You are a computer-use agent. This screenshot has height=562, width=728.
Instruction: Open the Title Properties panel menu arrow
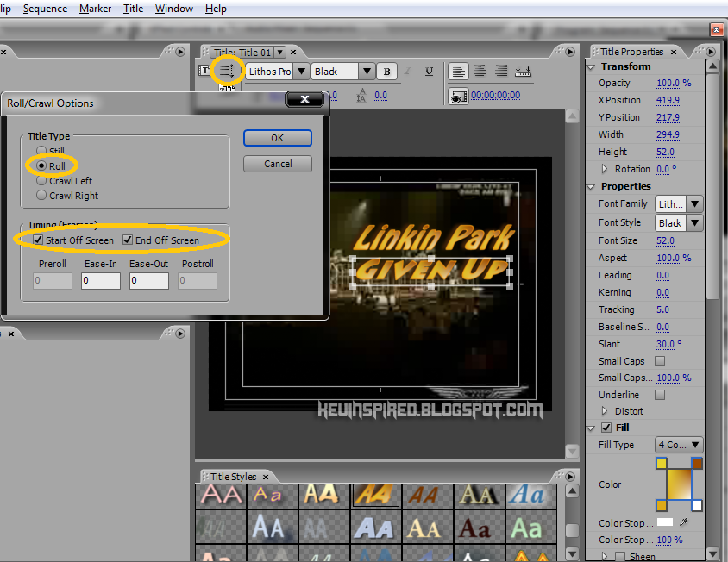[x=710, y=51]
